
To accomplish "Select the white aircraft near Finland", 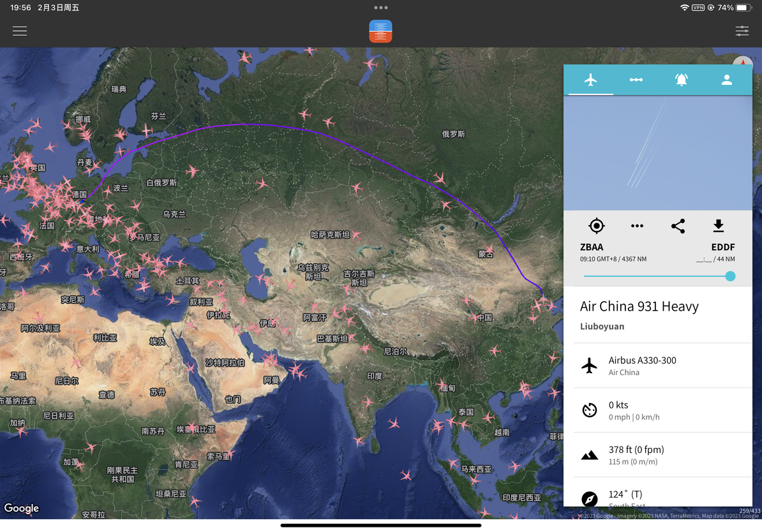I will 147,129.
